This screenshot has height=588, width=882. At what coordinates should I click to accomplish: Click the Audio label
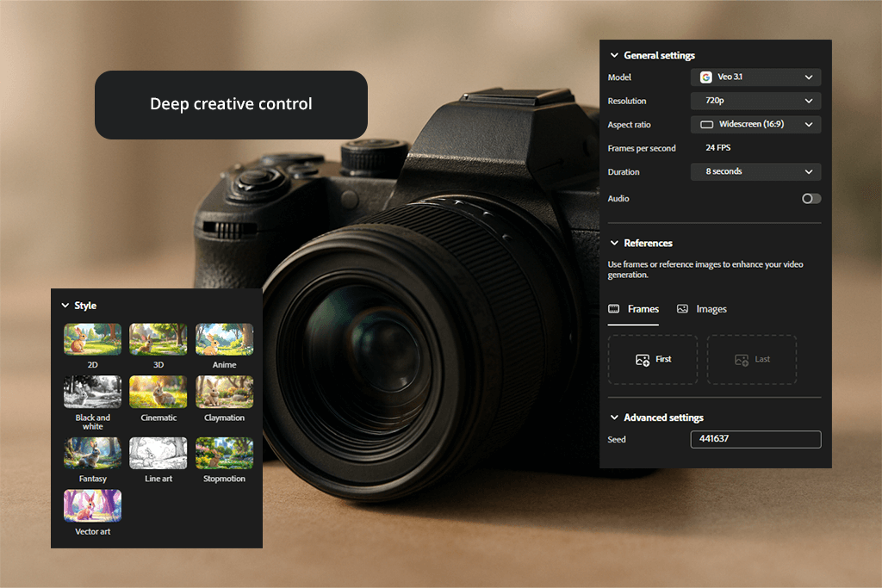(618, 198)
